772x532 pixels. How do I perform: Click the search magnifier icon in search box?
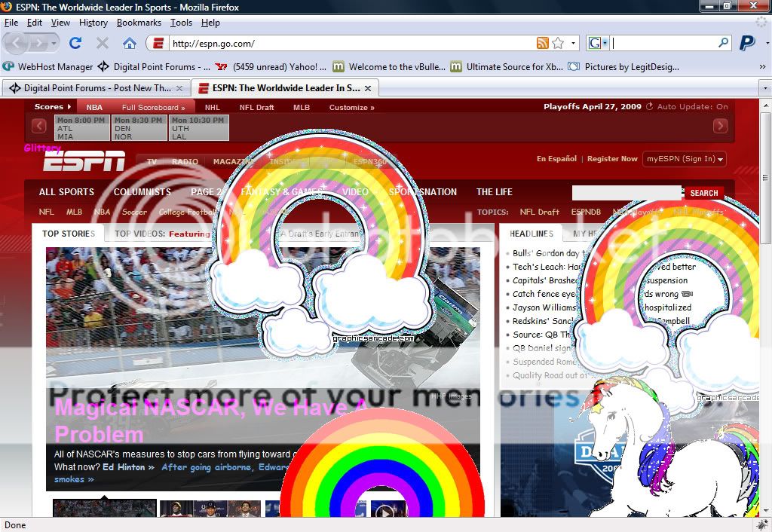pos(723,43)
